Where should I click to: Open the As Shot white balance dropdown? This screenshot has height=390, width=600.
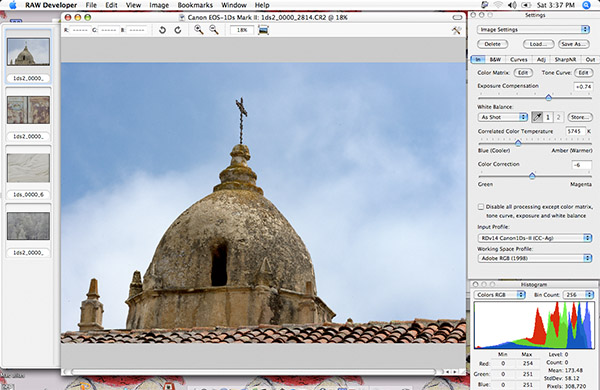pos(502,117)
